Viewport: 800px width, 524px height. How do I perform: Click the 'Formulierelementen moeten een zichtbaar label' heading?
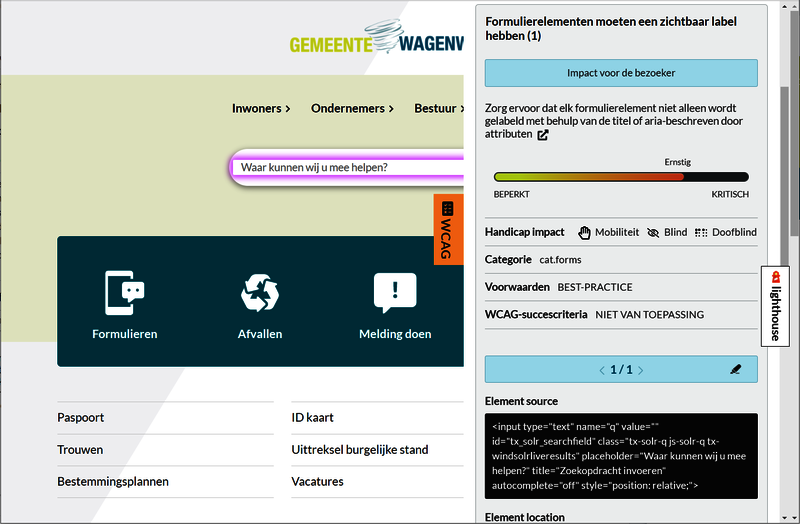pyautogui.click(x=611, y=29)
